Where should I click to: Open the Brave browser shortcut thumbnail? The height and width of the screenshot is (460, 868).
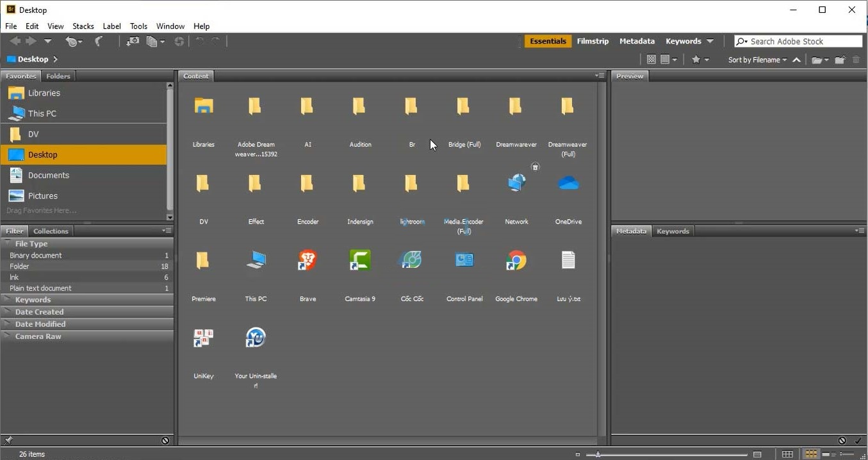(307, 260)
